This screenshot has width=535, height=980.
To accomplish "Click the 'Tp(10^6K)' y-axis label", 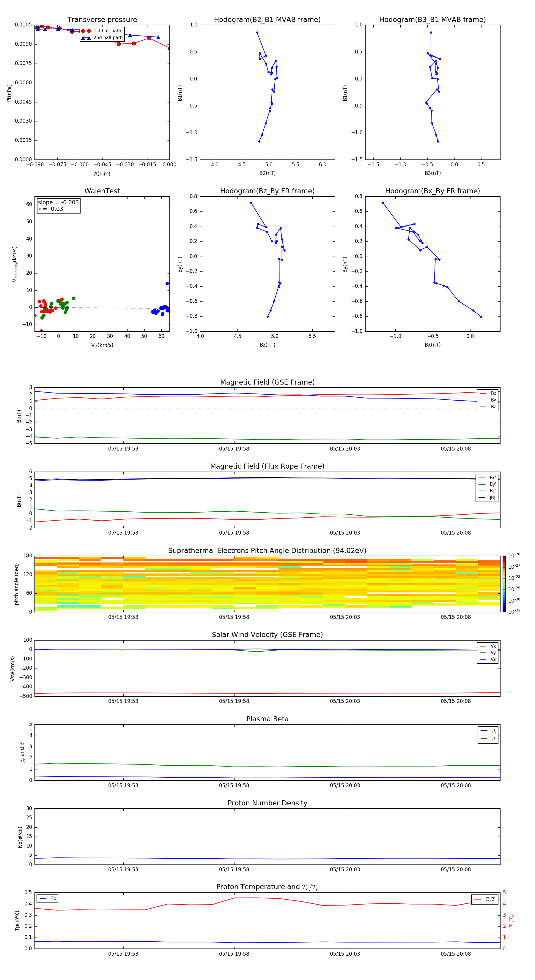I will pos(17,921).
